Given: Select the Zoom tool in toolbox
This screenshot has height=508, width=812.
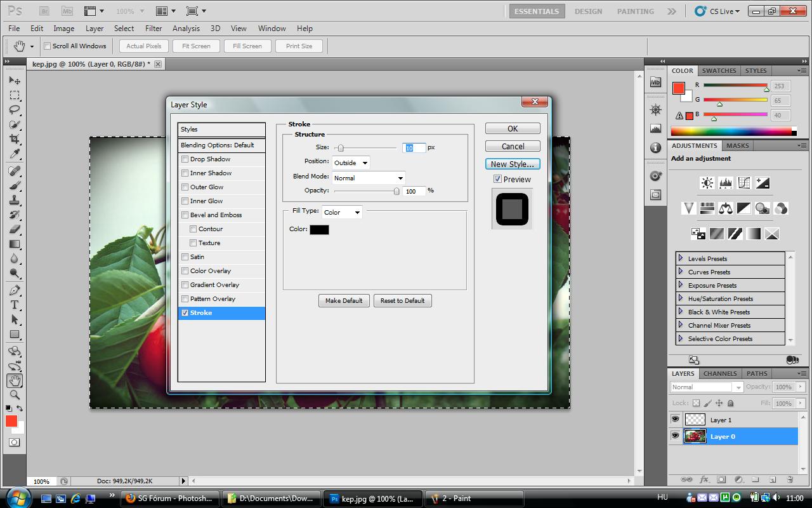Looking at the screenshot, I should point(15,395).
